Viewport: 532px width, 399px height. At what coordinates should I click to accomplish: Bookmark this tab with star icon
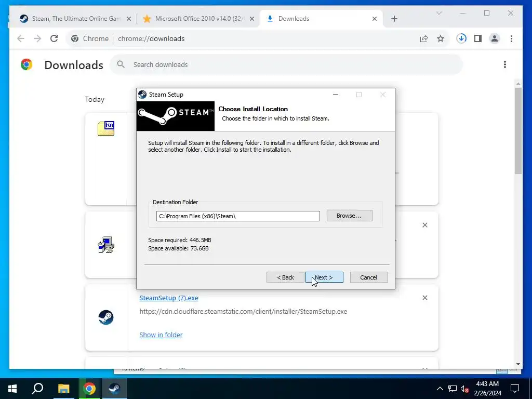pyautogui.click(x=441, y=38)
